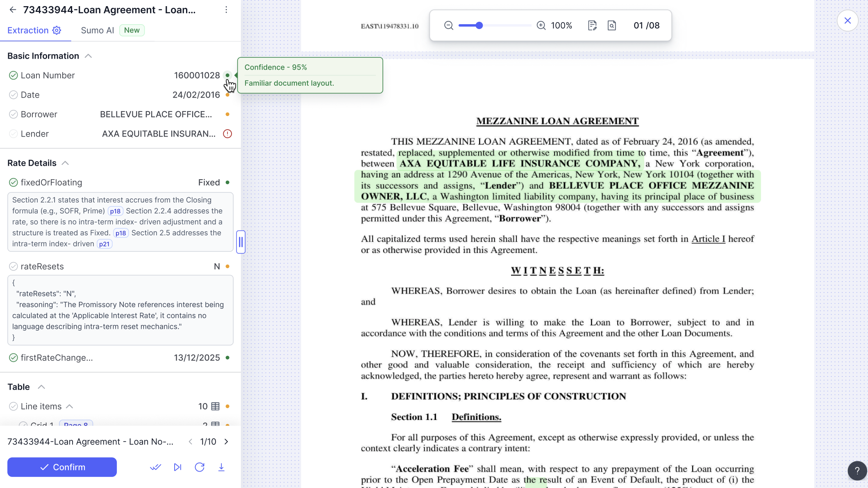
Task: Toggle the rateResets verification check
Action: [13, 267]
